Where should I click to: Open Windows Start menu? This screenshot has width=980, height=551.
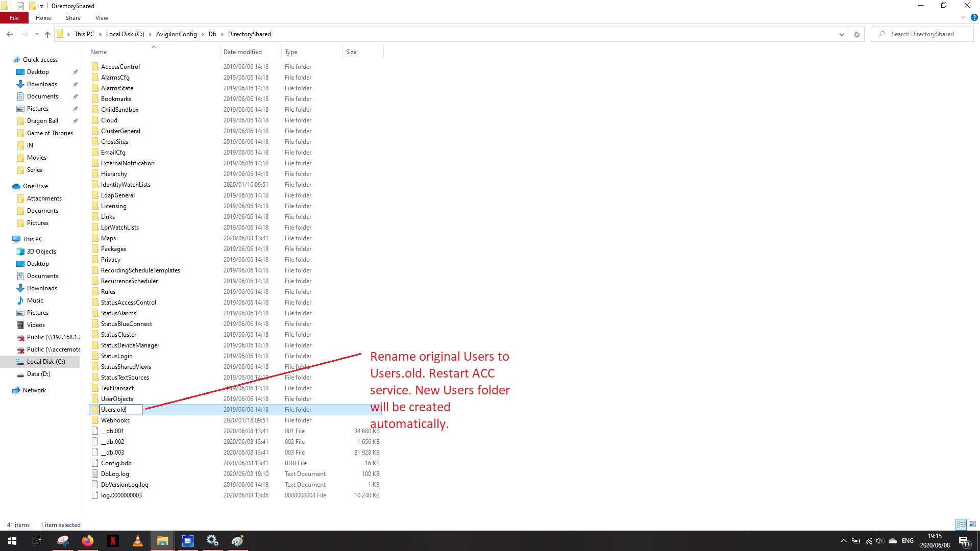12,541
